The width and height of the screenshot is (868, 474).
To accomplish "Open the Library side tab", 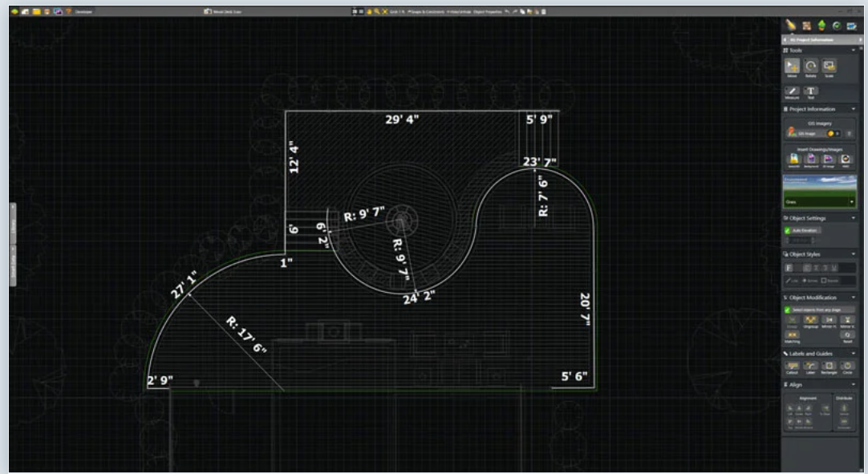I will click(13, 225).
